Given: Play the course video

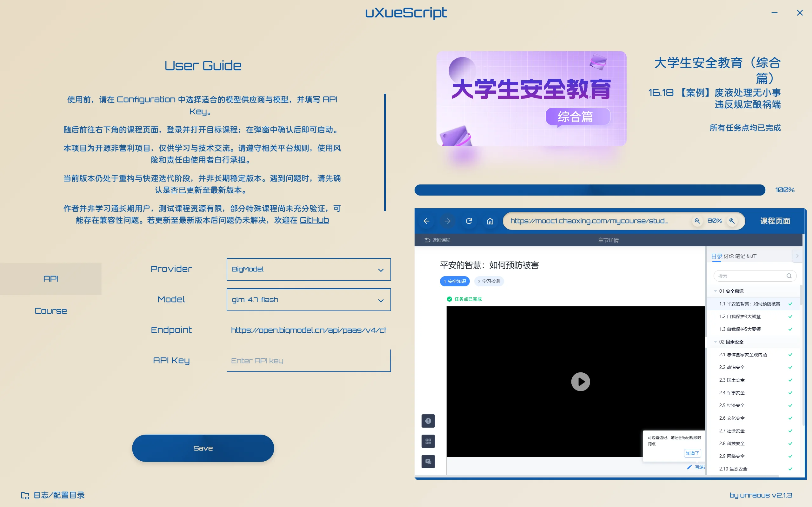Looking at the screenshot, I should (x=580, y=382).
